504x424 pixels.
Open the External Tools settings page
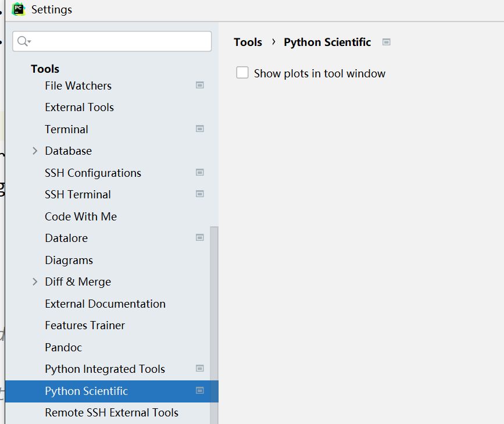click(x=79, y=107)
